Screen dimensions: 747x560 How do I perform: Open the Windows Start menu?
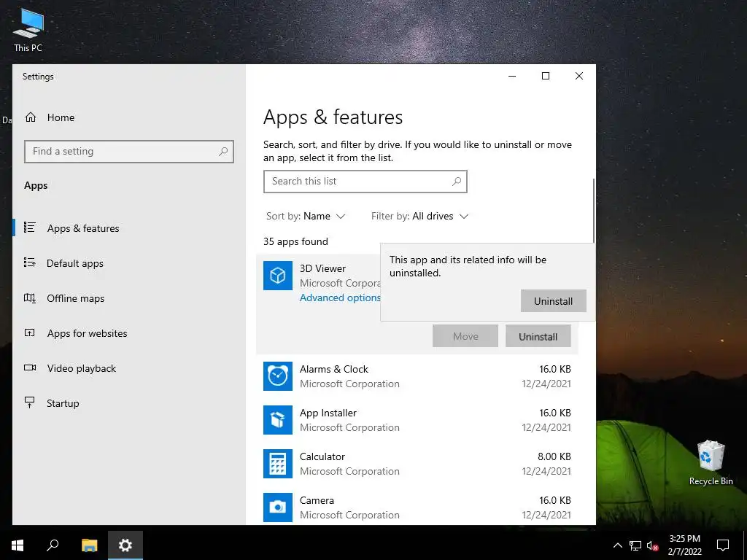(x=18, y=545)
